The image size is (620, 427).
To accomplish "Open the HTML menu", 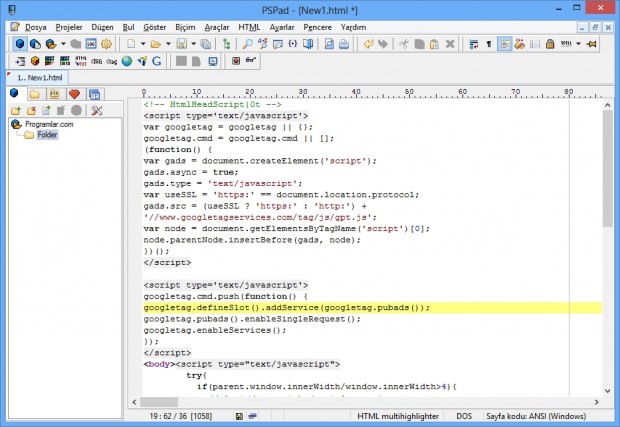I will coord(249,27).
